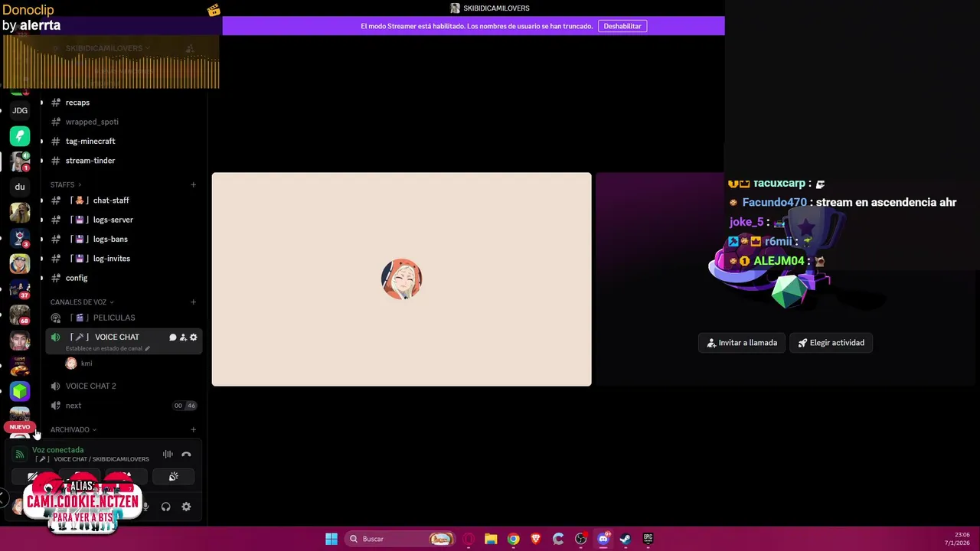Toggle camera in voice panel
The image size is (980, 551).
(x=33, y=477)
